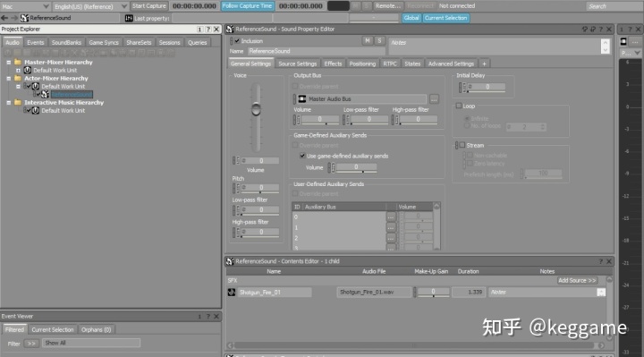Enable the Loop checkbox

(459, 106)
